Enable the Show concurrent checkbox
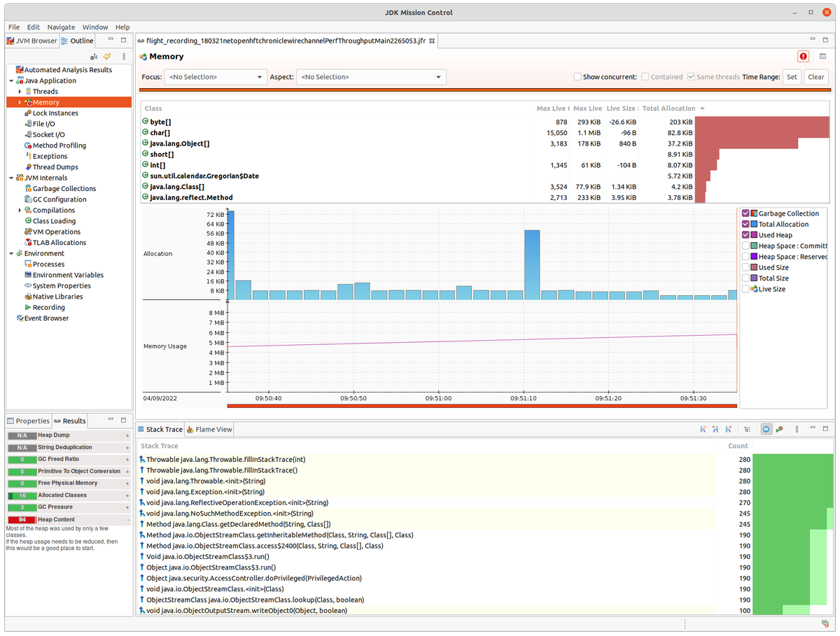 (577, 77)
